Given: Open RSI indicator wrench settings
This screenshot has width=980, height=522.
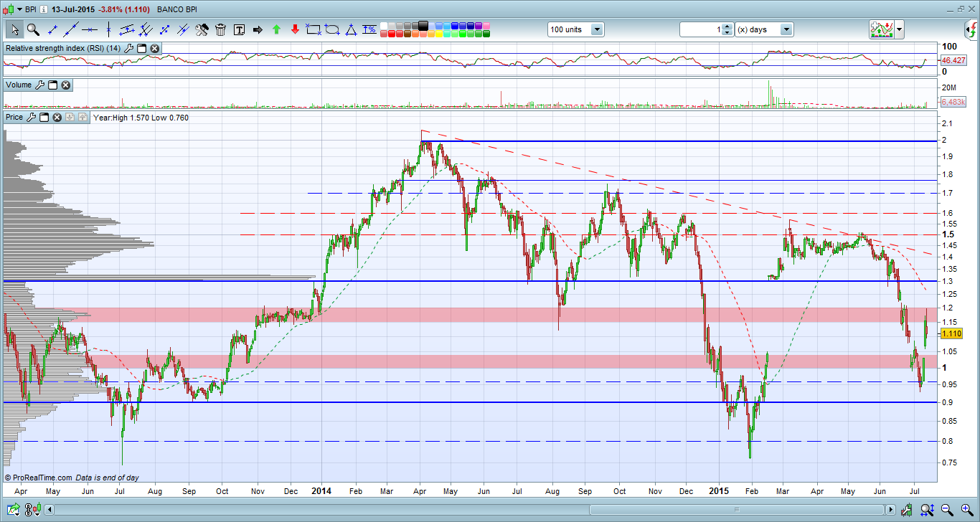Looking at the screenshot, I should tap(128, 48).
